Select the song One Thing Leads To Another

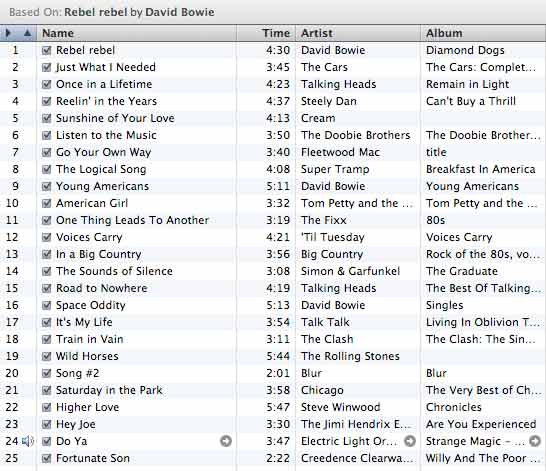[x=132, y=220]
